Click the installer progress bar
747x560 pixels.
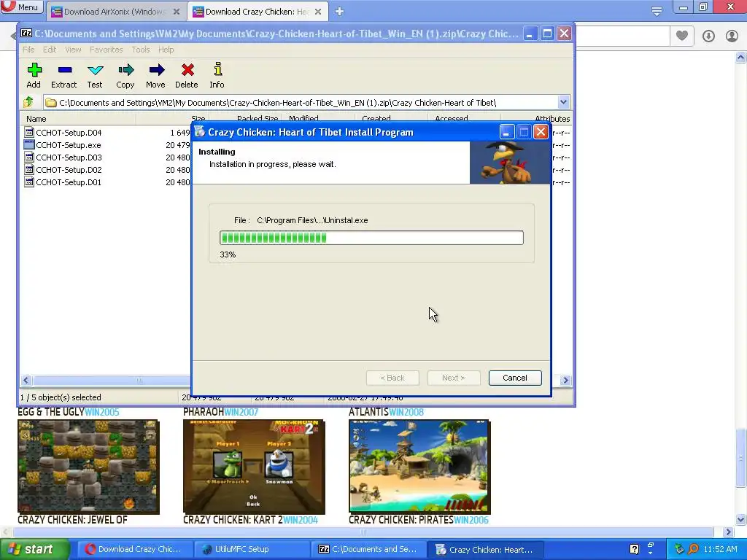coord(371,238)
